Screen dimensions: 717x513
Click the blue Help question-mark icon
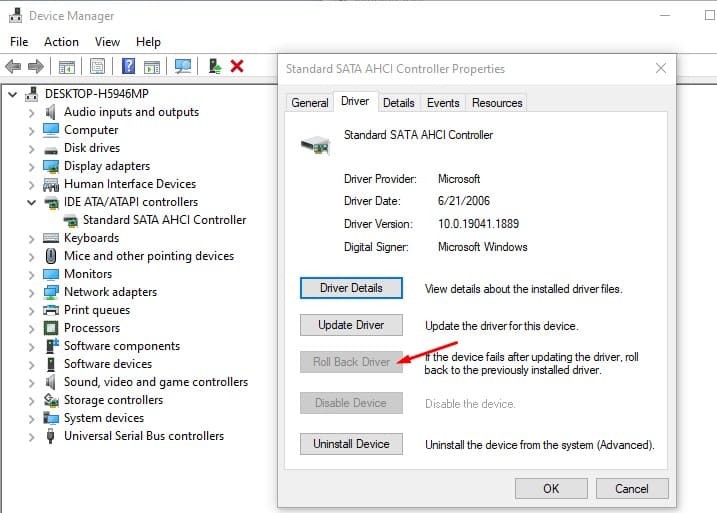(x=128, y=66)
